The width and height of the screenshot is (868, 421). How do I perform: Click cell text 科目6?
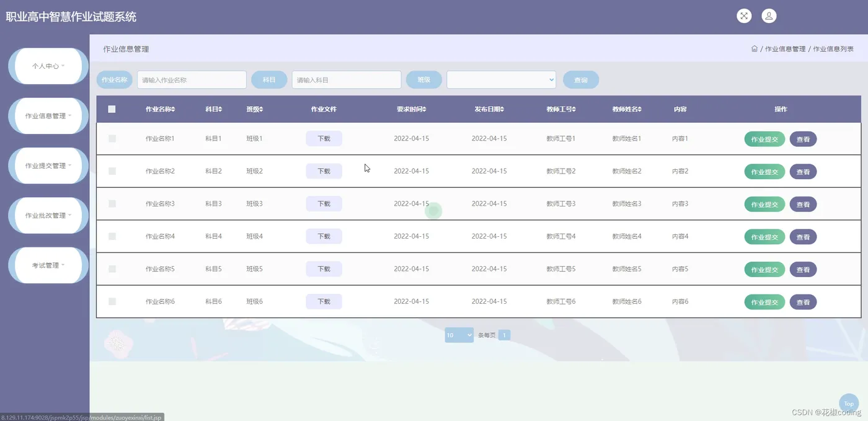(x=213, y=301)
